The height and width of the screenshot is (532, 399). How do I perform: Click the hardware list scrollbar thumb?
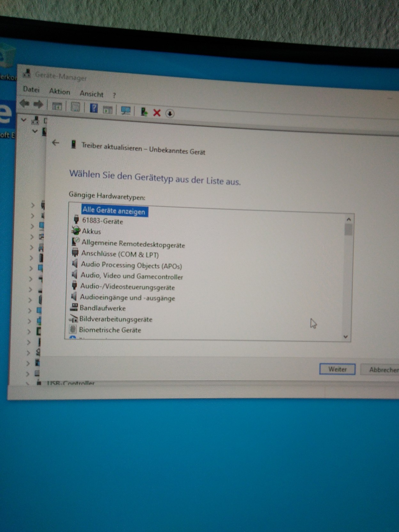[348, 230]
